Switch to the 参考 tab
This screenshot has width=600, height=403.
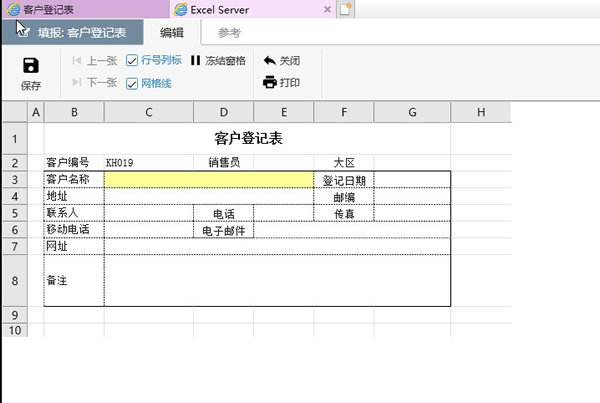[x=229, y=33]
